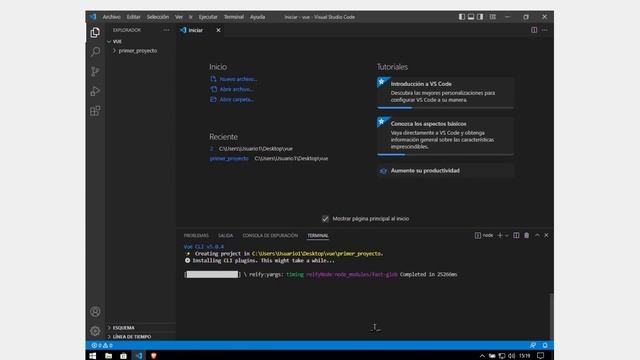Screen dimensions: 640x360
Task: Open the Selección menu
Action: point(158,17)
